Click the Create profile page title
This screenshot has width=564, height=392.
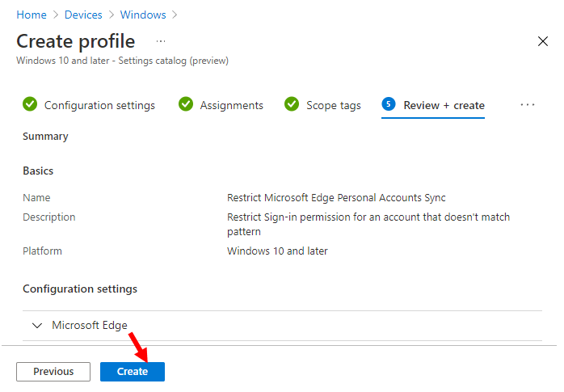(x=76, y=41)
